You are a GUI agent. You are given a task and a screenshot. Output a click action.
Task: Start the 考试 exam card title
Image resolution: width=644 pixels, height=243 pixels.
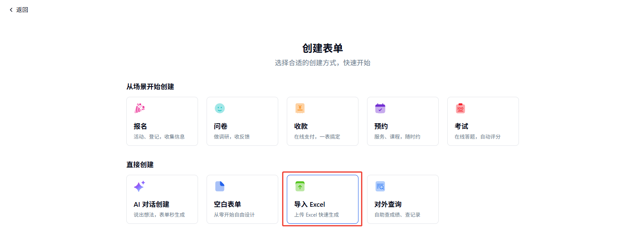pos(461,126)
